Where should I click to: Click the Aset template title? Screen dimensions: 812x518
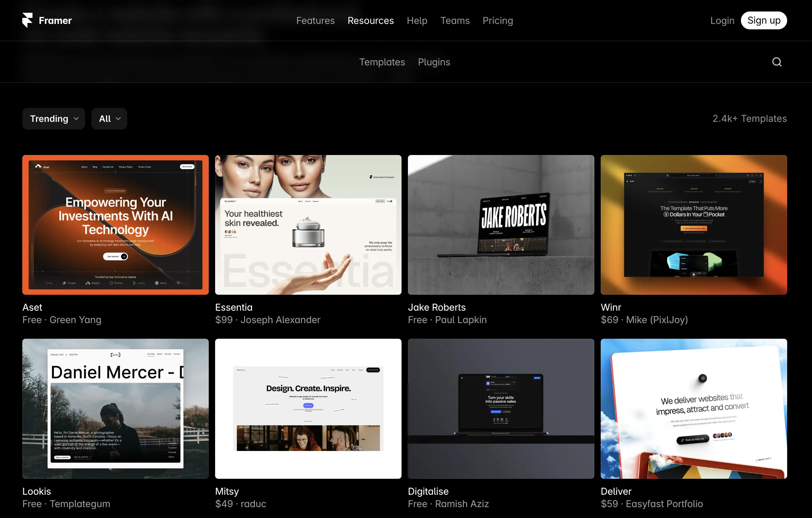[33, 307]
